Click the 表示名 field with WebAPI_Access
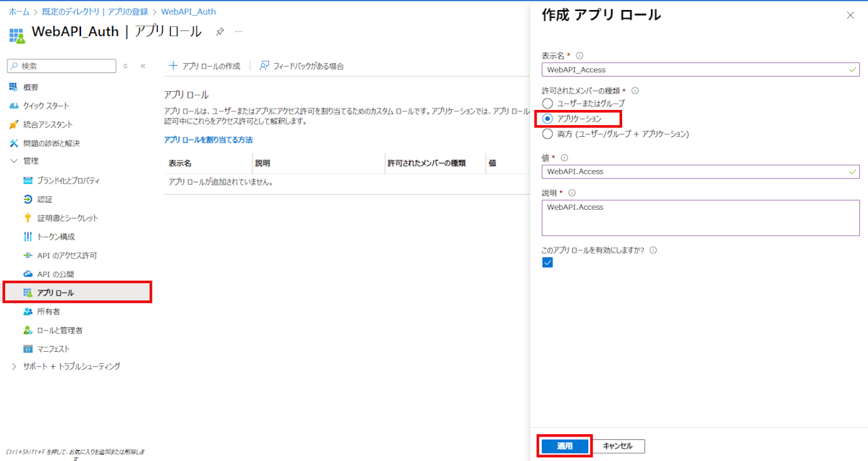The width and height of the screenshot is (868, 461). click(700, 69)
